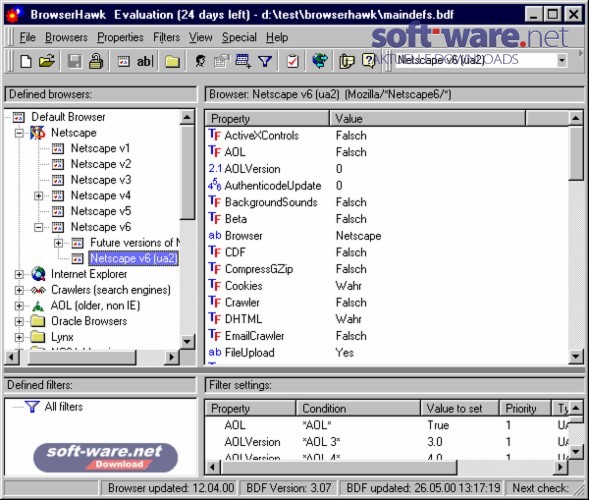Expand the Oracle Browsers node
This screenshot has height=500, width=589.
tap(19, 322)
